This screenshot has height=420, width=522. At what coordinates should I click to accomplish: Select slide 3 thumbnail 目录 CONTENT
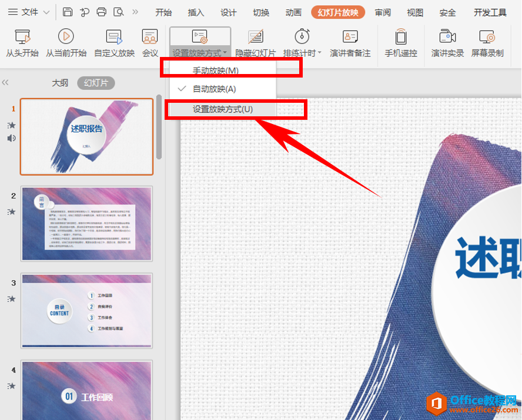(86, 311)
